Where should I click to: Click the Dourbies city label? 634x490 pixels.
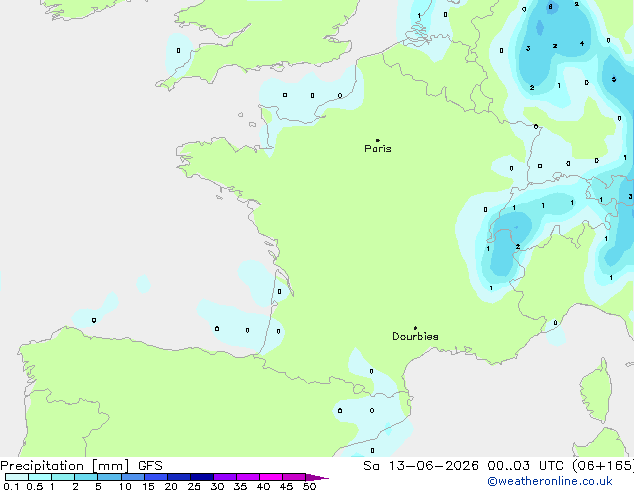415,336
